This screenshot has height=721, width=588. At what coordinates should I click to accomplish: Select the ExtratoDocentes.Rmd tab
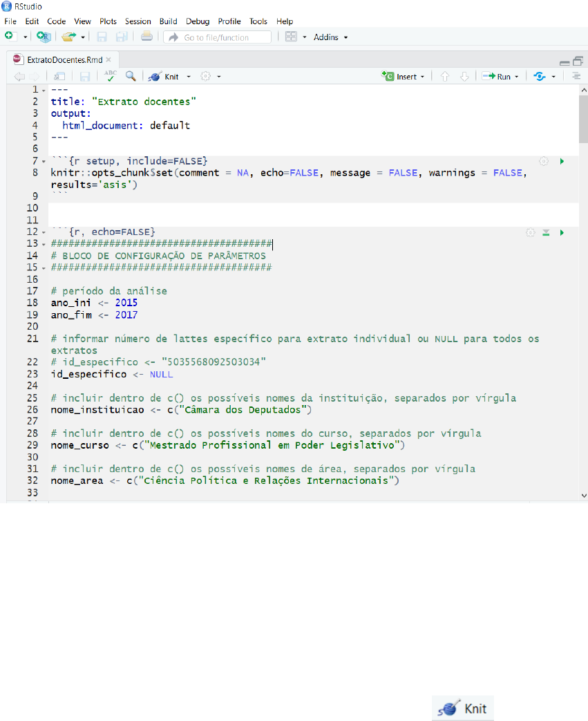(64, 59)
